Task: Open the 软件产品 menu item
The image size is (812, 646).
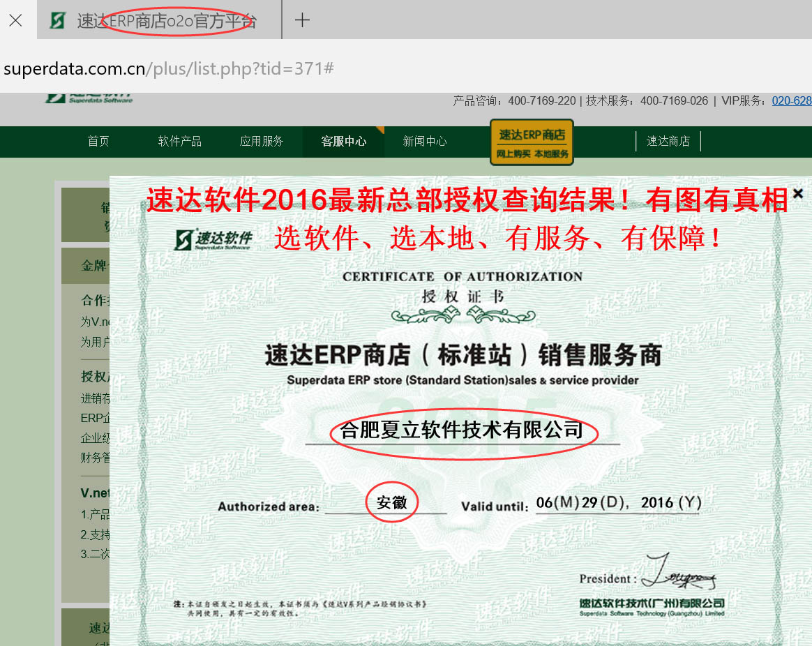Action: click(x=180, y=141)
